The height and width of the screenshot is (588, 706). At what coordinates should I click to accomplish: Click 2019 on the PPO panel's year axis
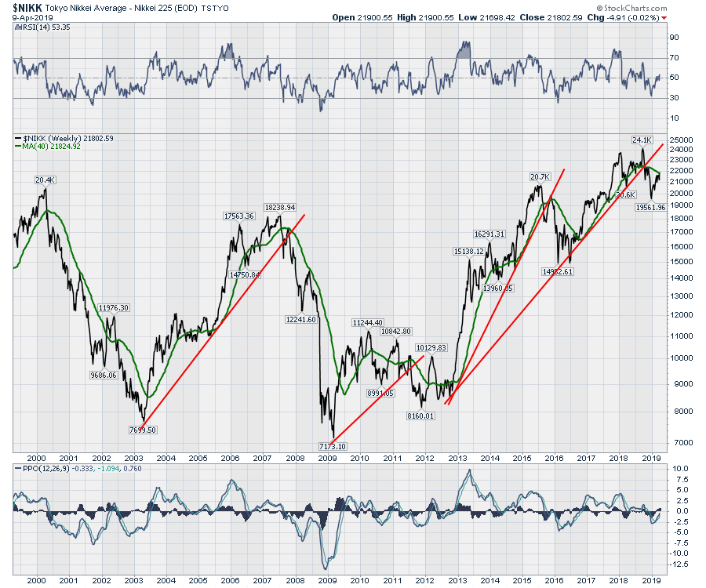click(x=651, y=581)
